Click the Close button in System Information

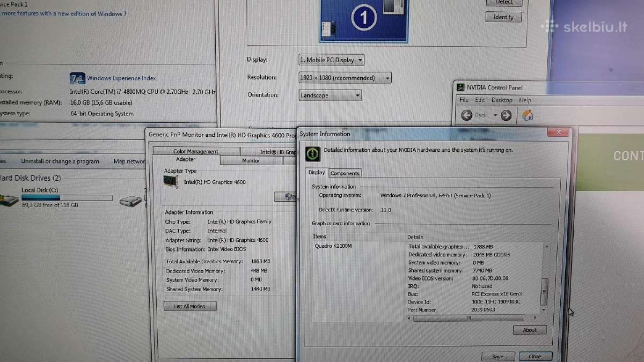point(535,357)
